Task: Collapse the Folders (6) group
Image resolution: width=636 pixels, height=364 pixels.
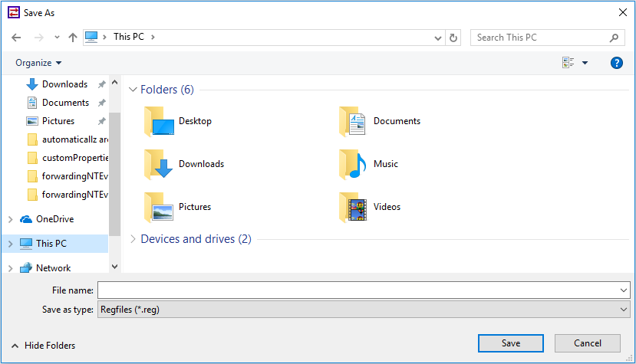Action: pos(133,90)
